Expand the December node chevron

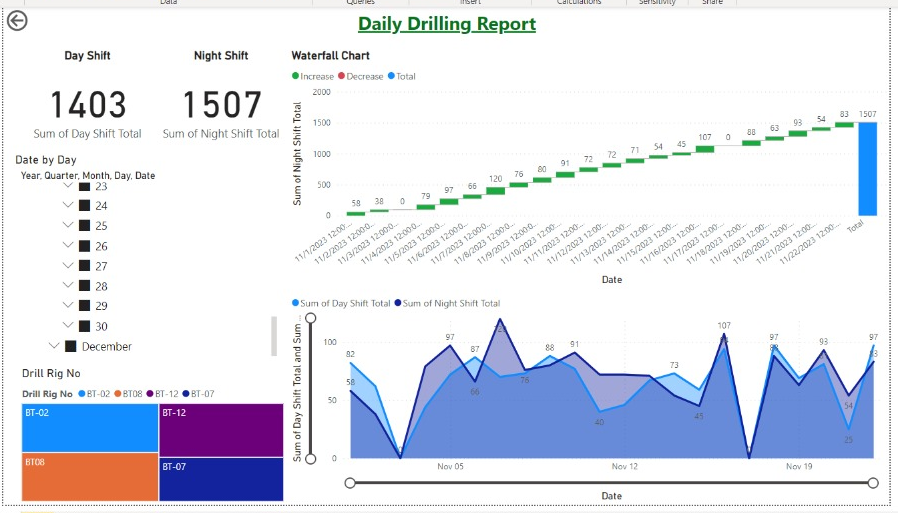[x=54, y=346]
